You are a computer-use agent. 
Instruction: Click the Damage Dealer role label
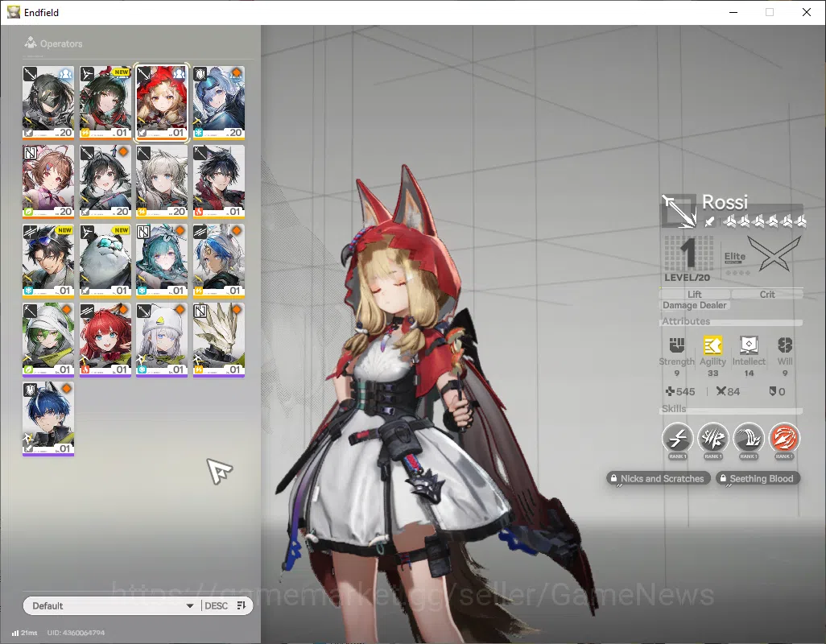click(694, 305)
